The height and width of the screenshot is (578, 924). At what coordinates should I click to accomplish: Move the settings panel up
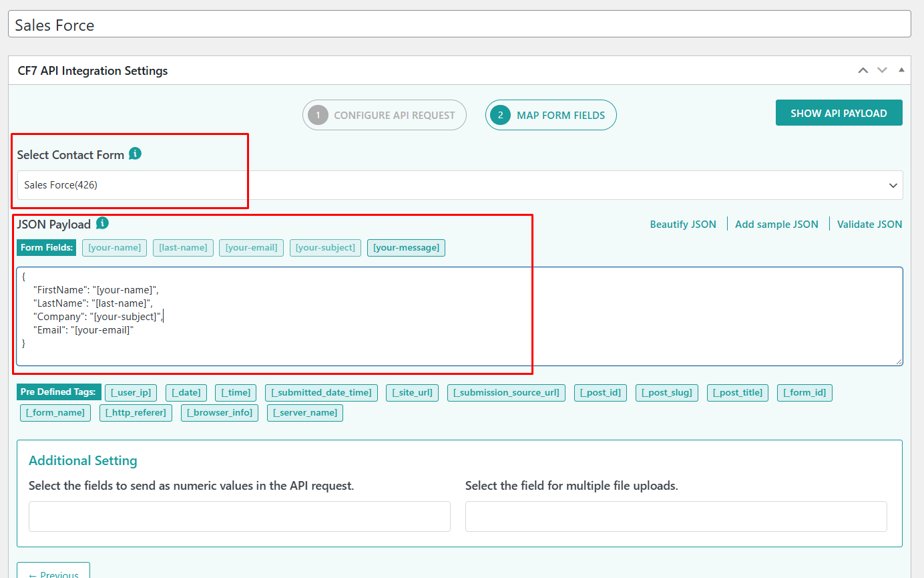point(863,69)
